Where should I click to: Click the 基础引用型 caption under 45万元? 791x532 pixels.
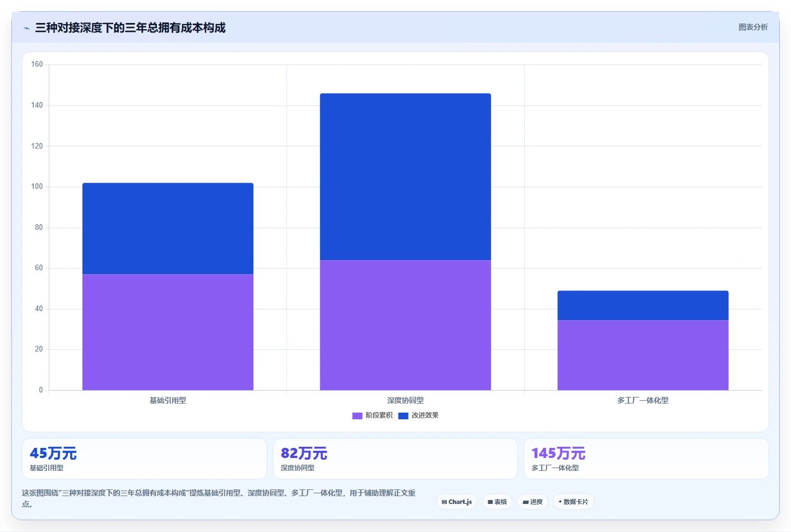47,468
